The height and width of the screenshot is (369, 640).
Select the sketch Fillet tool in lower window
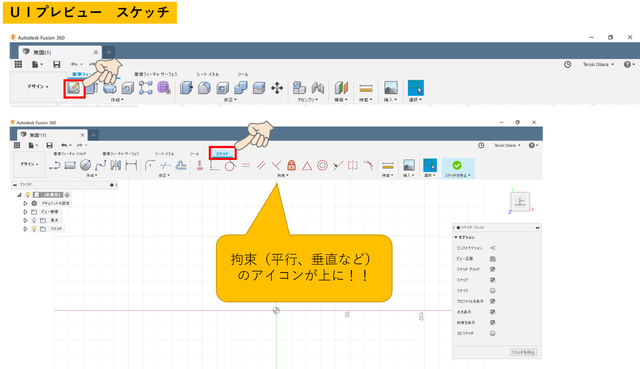click(150, 165)
